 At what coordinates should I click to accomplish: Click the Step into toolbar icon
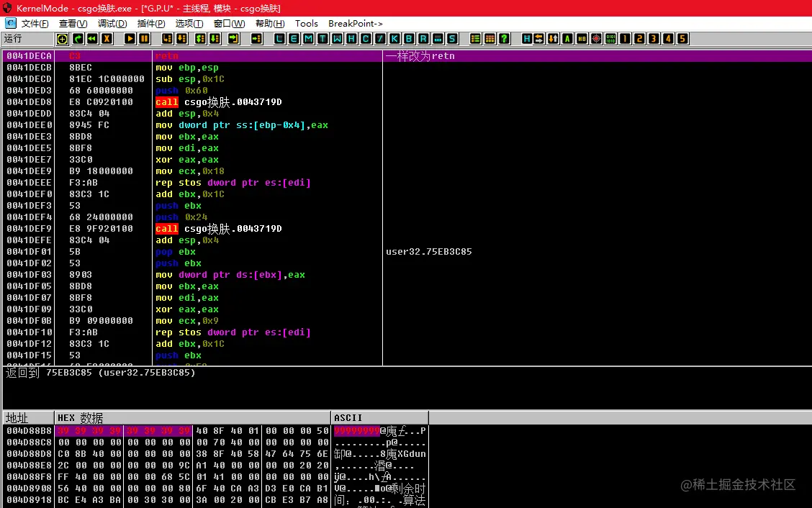coord(167,39)
